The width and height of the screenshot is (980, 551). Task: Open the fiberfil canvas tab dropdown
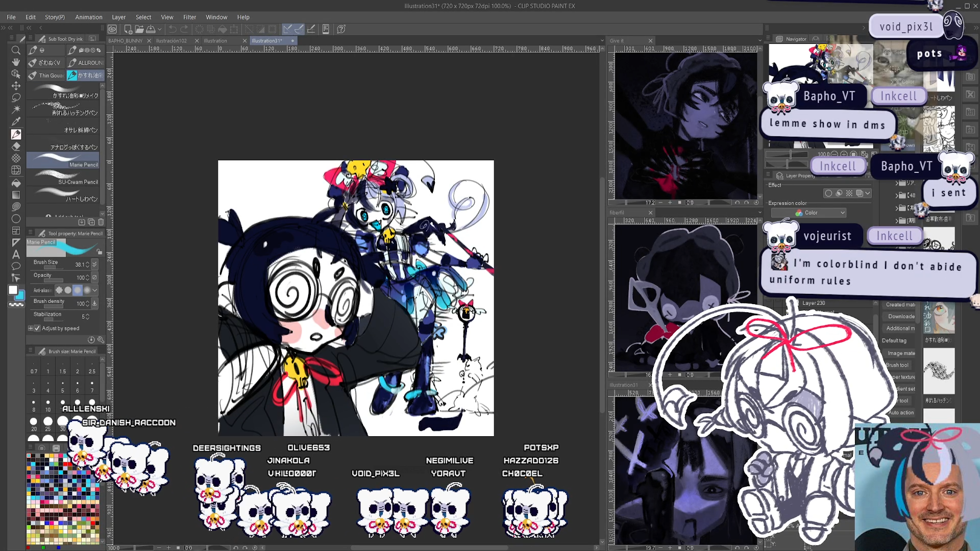759,212
